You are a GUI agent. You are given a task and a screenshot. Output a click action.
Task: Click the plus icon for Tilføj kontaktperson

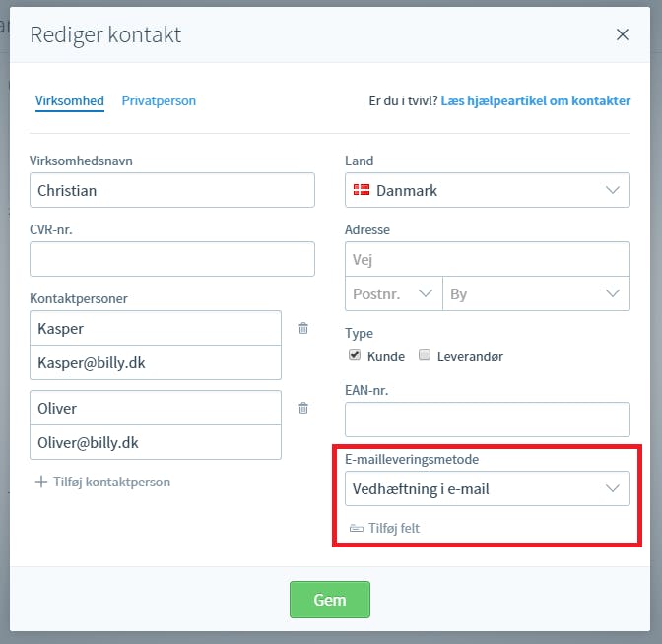[41, 482]
